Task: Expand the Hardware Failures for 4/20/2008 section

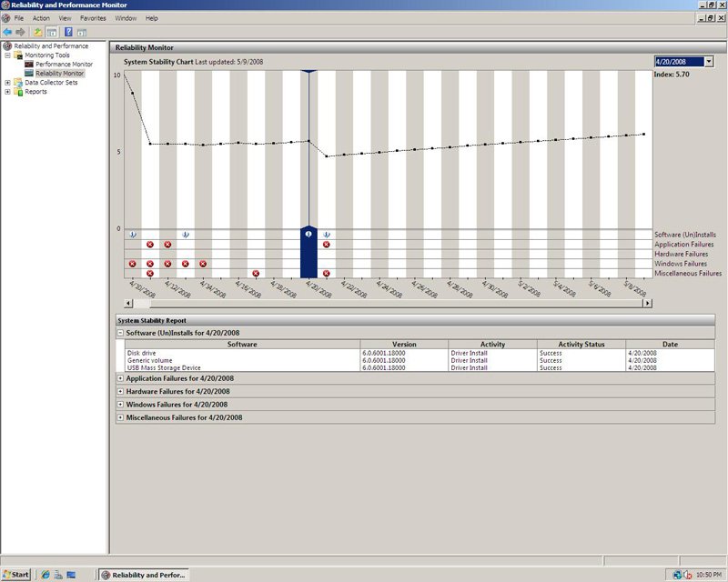Action: pyautogui.click(x=120, y=391)
